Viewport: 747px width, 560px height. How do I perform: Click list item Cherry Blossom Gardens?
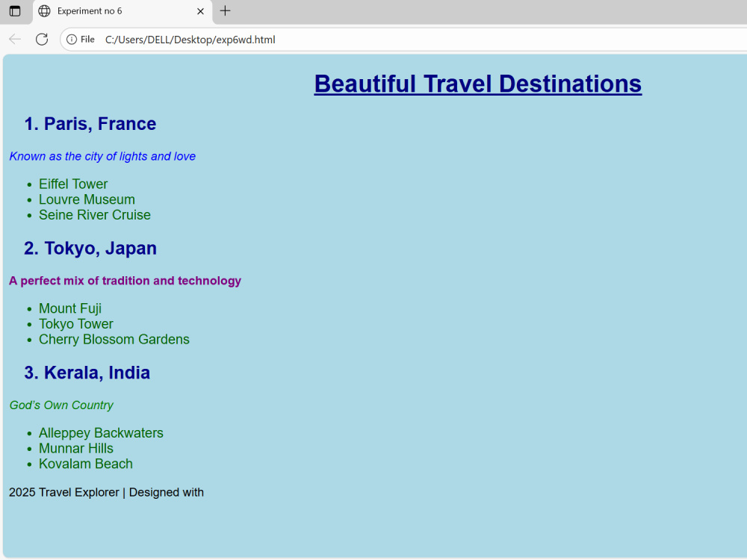click(x=114, y=339)
